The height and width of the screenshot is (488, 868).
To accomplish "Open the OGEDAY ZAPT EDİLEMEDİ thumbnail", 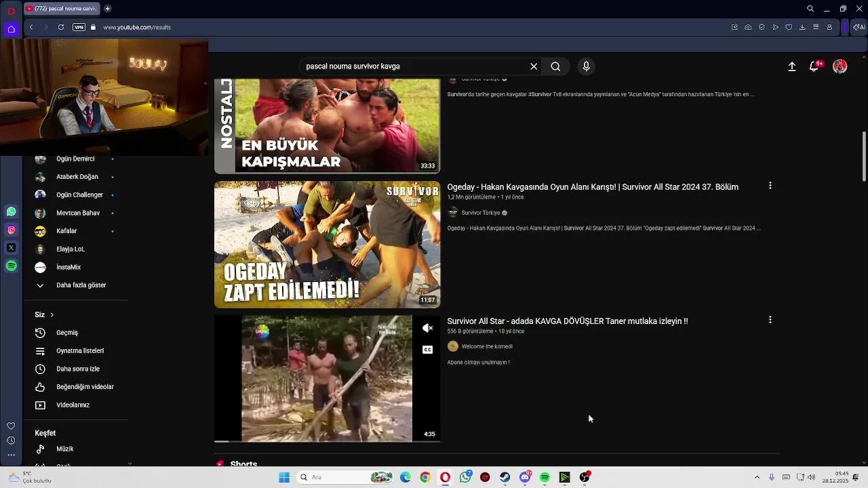I will coord(327,245).
